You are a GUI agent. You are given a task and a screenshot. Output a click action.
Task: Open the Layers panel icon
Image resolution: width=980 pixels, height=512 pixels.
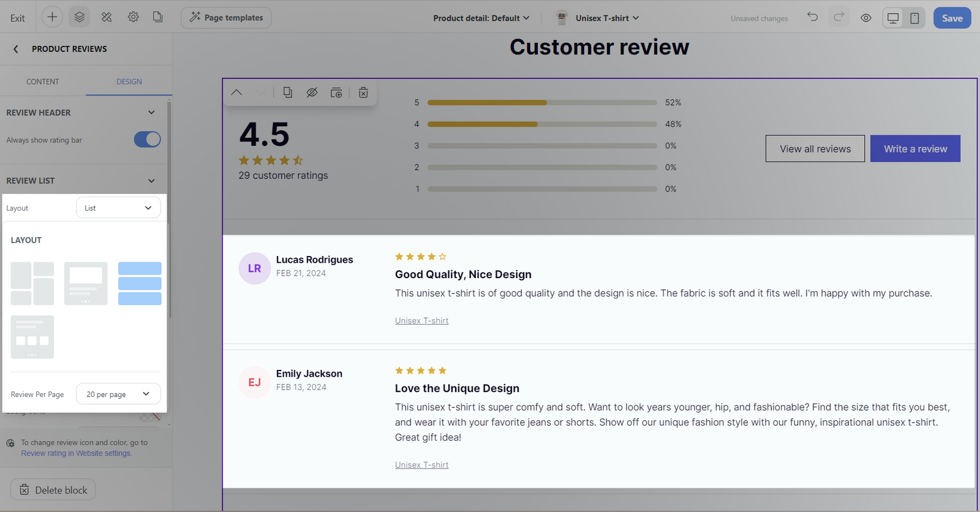(x=80, y=17)
